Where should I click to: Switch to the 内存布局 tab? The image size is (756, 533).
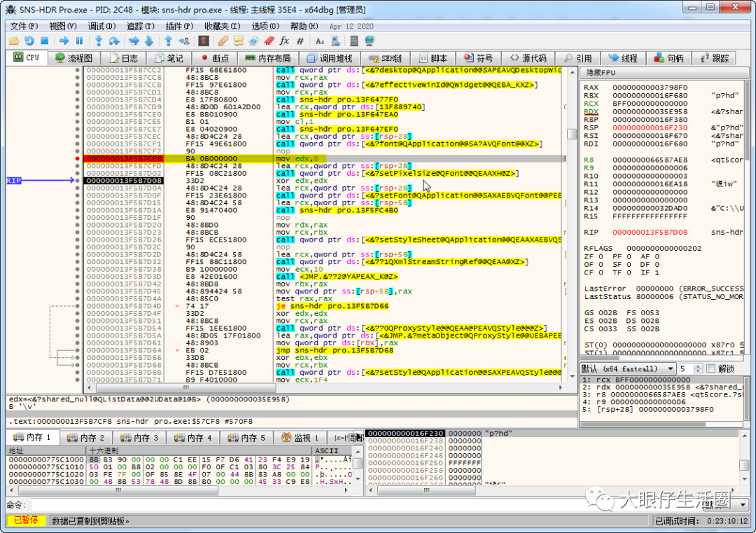tap(269, 58)
